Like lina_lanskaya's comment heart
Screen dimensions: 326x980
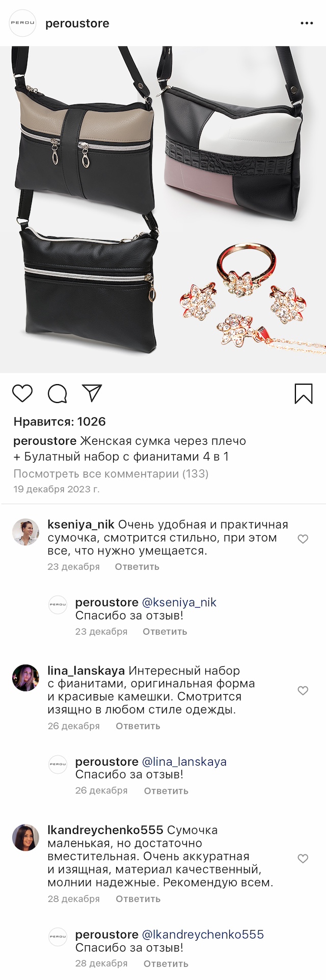coord(303,690)
